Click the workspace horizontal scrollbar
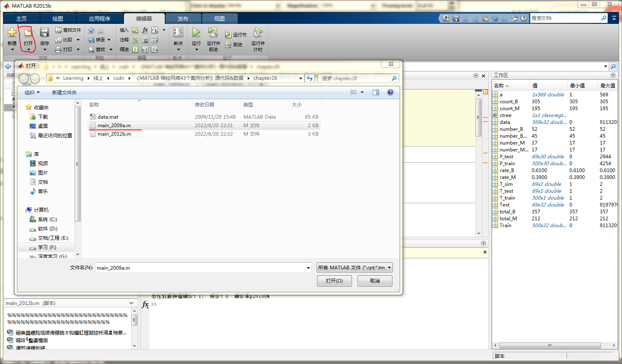 (550, 345)
